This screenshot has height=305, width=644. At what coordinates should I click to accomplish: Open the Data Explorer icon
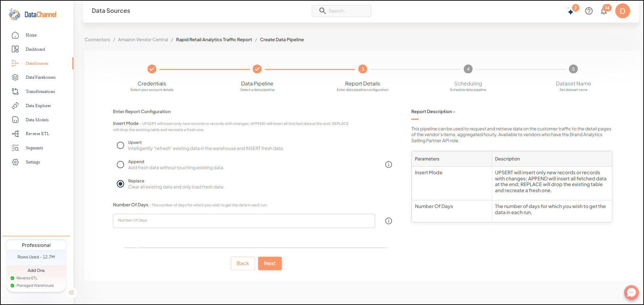15,106
